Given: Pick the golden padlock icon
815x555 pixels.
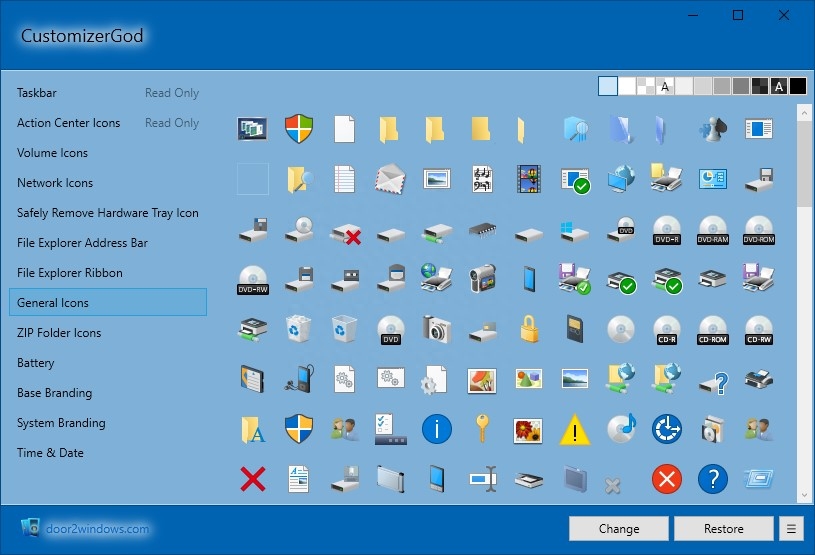Looking at the screenshot, I should 529,329.
